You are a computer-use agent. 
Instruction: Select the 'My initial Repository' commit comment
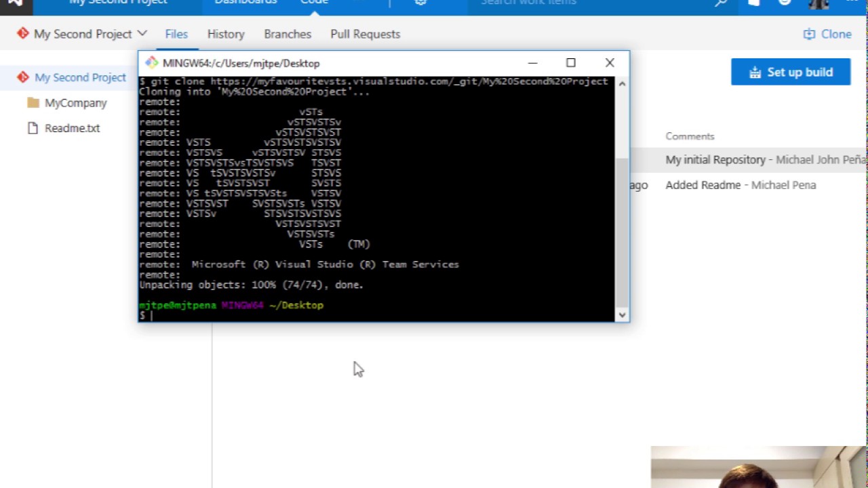pos(715,160)
